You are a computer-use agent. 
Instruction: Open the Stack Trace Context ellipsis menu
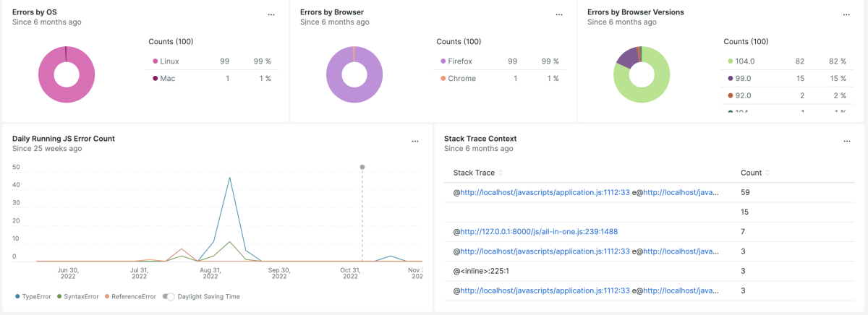[x=846, y=141]
